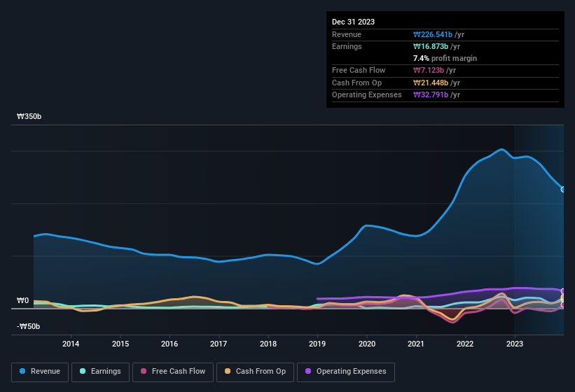Select the 2023 x-axis year label
This screenshot has height=392, width=575.
pos(515,344)
